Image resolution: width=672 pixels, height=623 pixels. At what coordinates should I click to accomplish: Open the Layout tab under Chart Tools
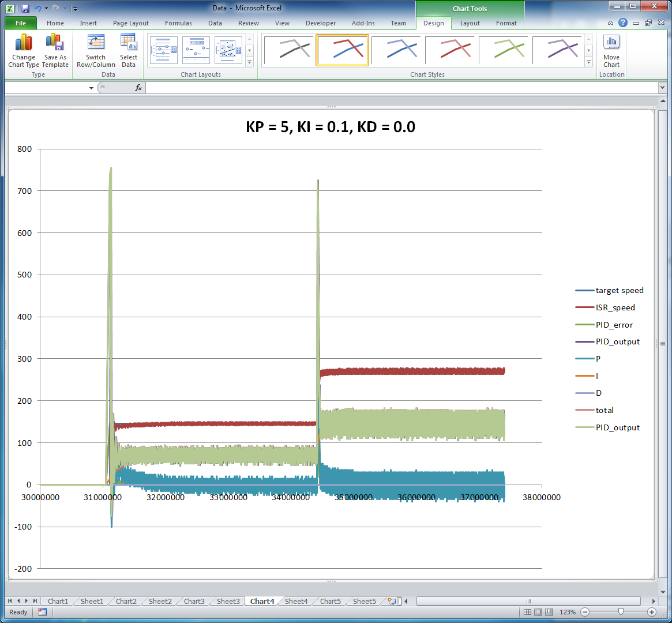tap(470, 23)
